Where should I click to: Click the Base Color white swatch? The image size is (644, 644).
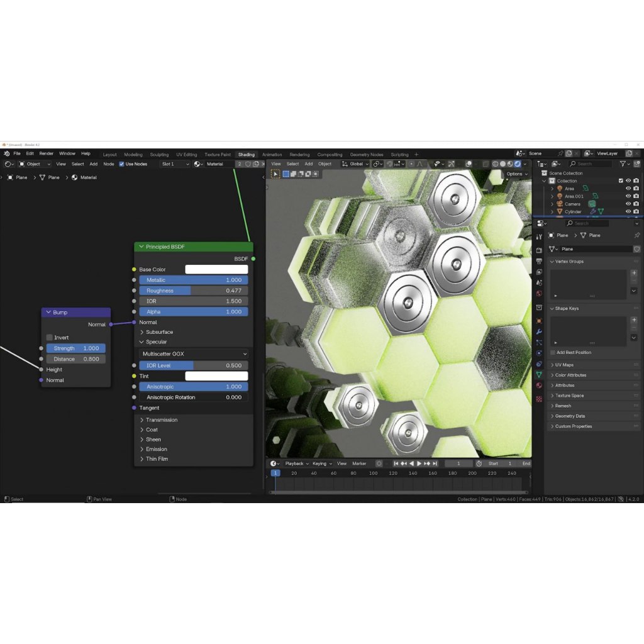pyautogui.click(x=216, y=269)
